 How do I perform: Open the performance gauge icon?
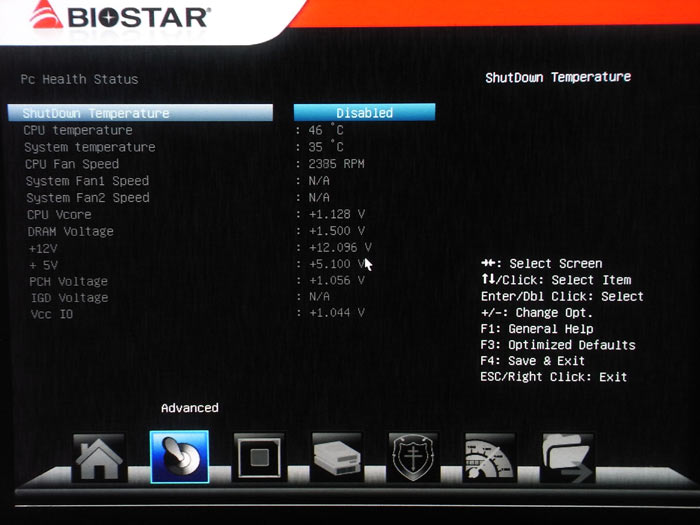(490, 458)
